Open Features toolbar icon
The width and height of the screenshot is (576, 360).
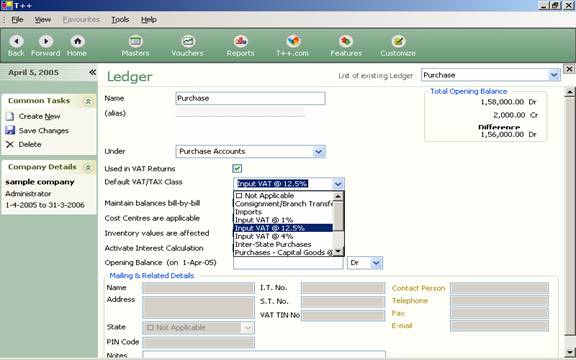(346, 41)
